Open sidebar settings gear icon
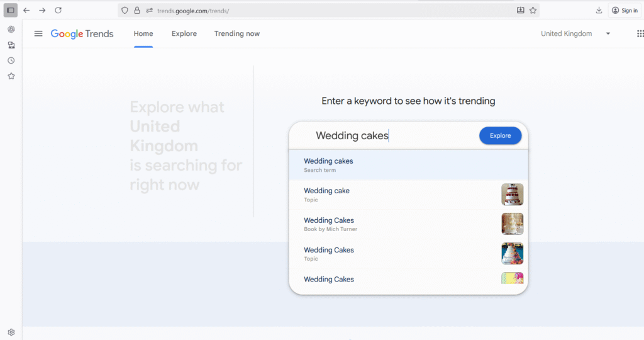The width and height of the screenshot is (644, 340). [x=11, y=332]
